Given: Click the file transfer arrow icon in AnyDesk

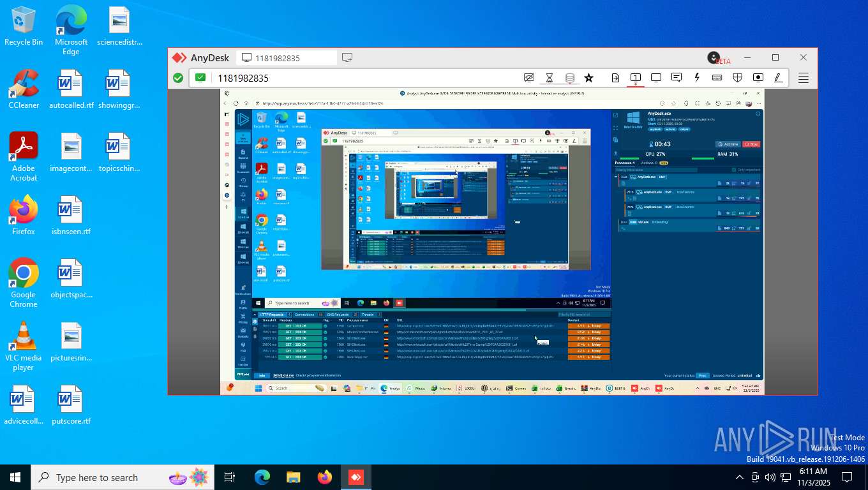Looking at the screenshot, I should coord(615,78).
